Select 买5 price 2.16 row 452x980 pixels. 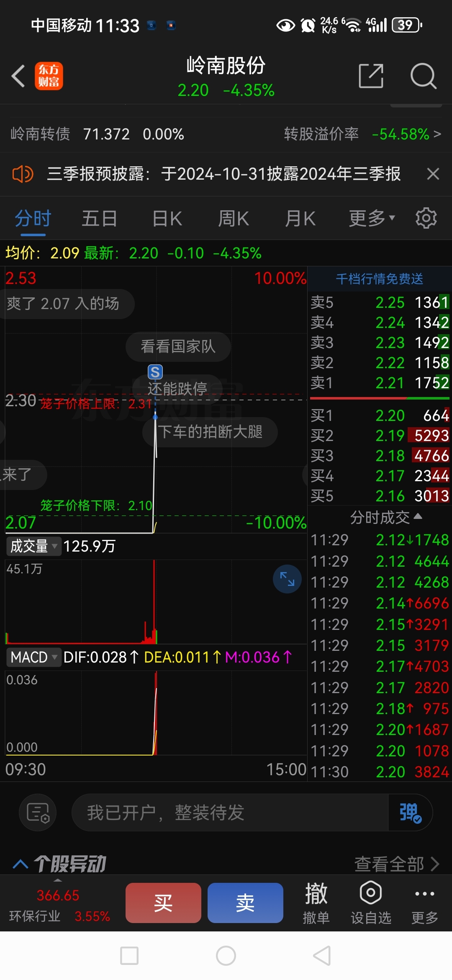(380, 496)
